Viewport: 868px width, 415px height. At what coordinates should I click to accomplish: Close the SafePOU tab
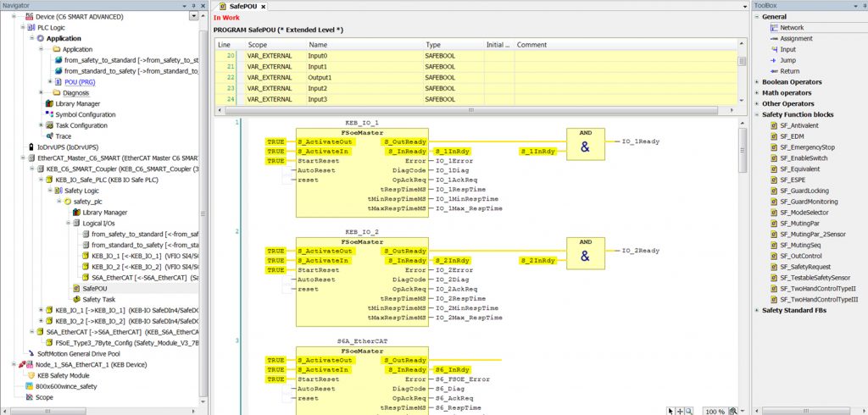(262, 6)
